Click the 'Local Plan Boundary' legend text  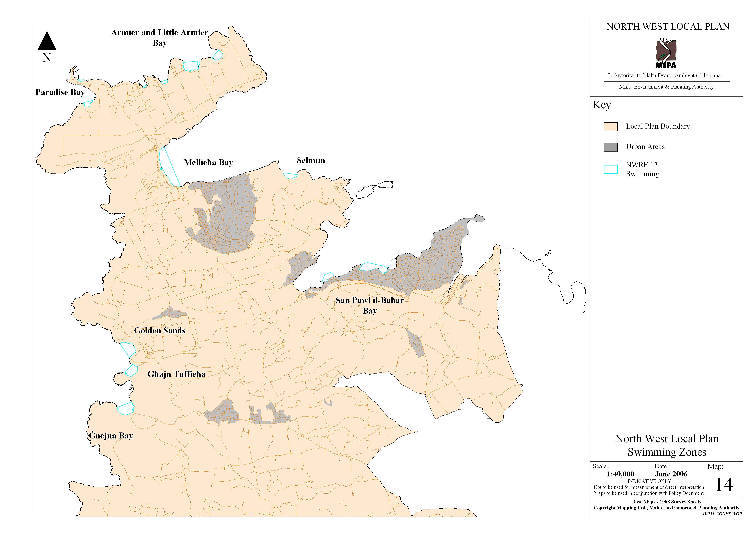pos(658,126)
